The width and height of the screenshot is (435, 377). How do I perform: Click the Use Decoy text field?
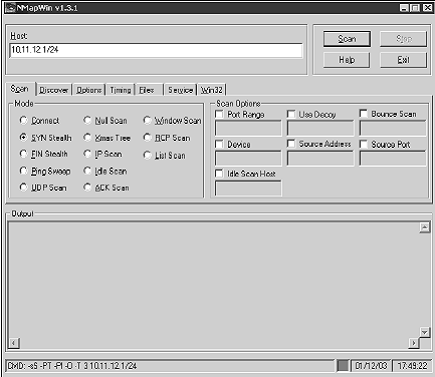tap(320, 128)
